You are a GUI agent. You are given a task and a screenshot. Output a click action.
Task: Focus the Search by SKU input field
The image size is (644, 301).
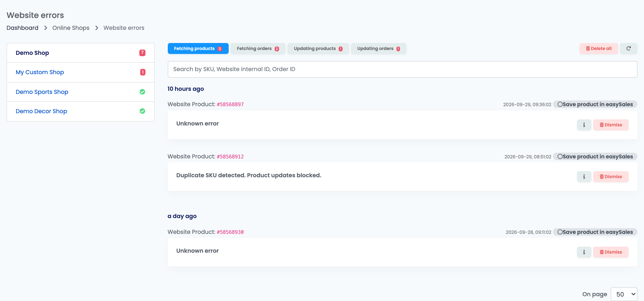[x=402, y=69]
